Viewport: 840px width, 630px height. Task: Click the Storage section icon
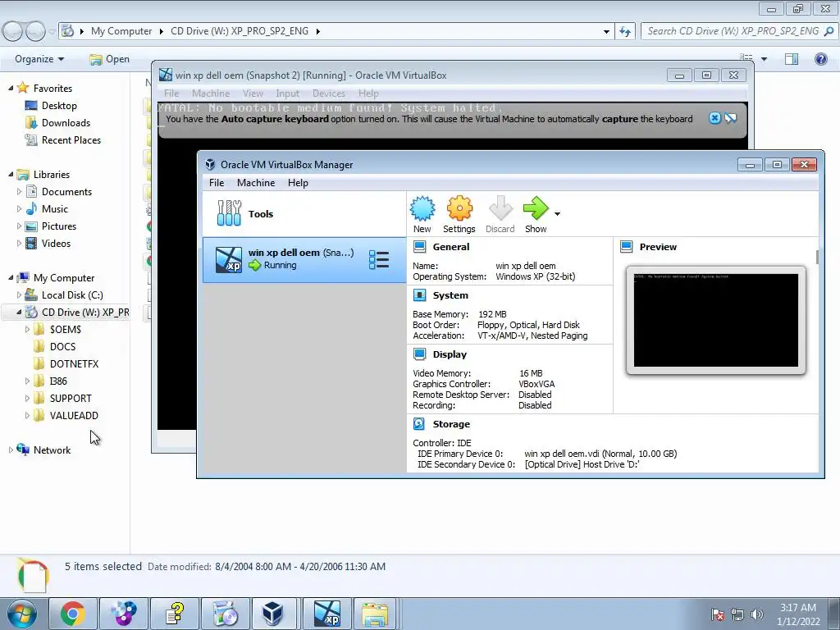tap(419, 424)
